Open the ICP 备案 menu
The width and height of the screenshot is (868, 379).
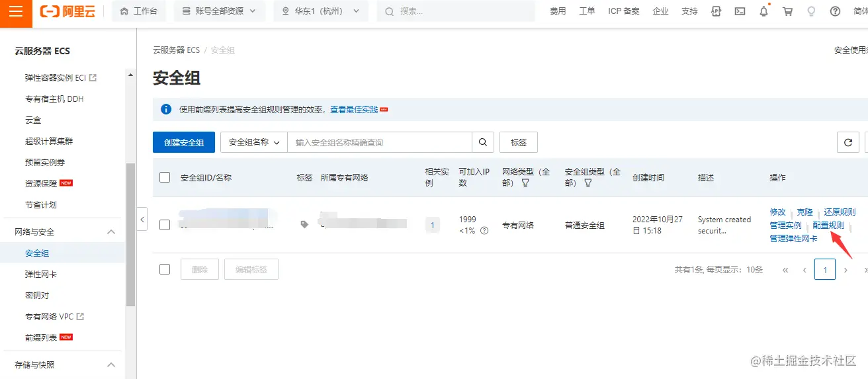pyautogui.click(x=624, y=11)
